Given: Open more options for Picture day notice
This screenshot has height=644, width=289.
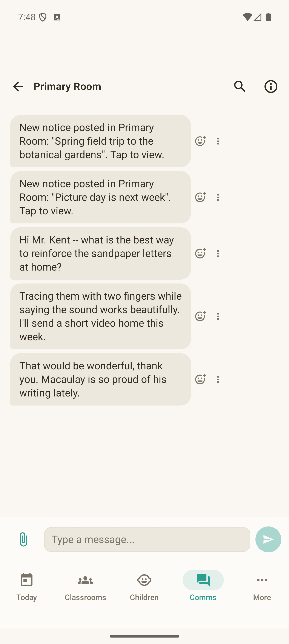Looking at the screenshot, I should tap(218, 198).
